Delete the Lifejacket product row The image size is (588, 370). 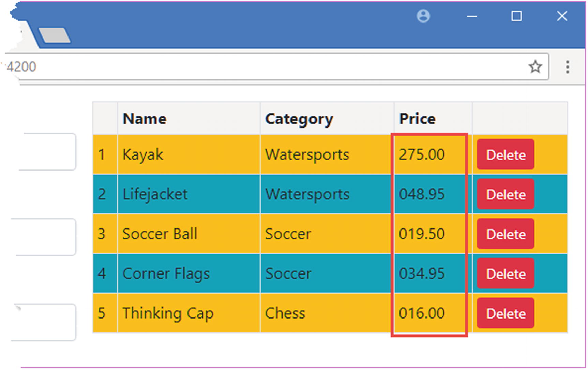coord(505,194)
